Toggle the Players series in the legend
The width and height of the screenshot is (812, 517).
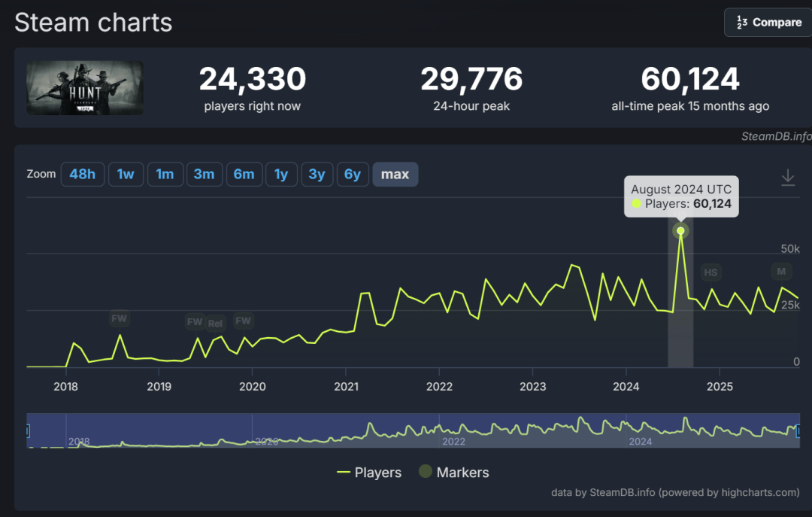coord(369,473)
